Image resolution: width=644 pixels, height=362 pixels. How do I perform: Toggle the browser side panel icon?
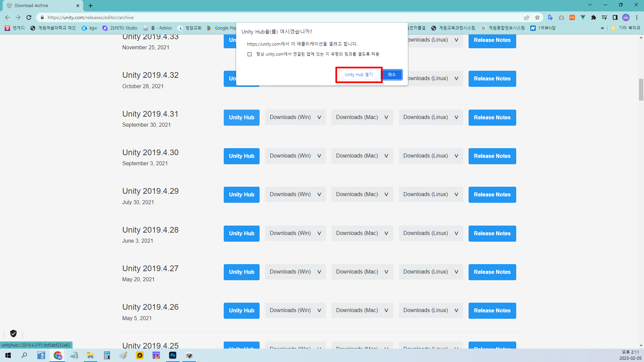pos(615,17)
